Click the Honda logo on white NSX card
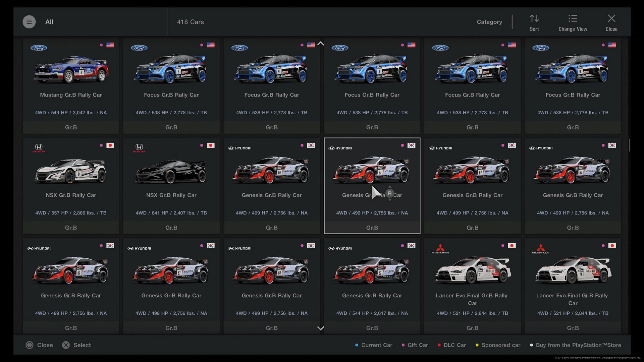This screenshot has width=644, height=362. [x=39, y=148]
